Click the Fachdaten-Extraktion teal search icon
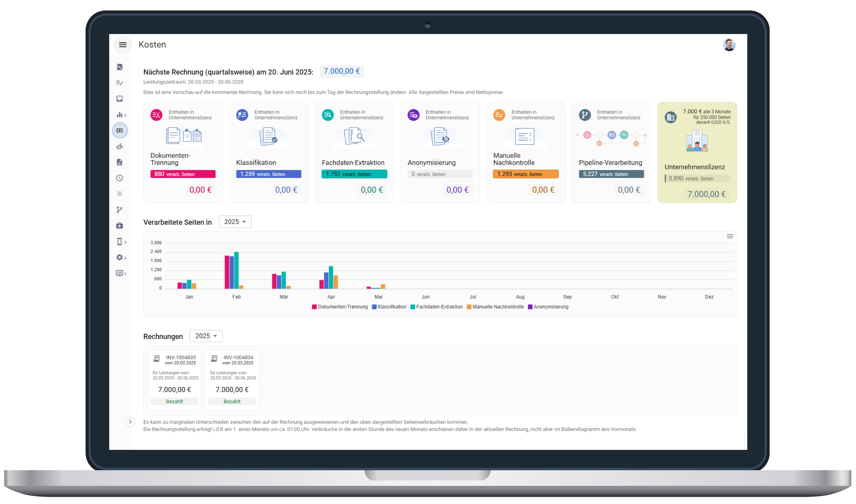 (328, 115)
